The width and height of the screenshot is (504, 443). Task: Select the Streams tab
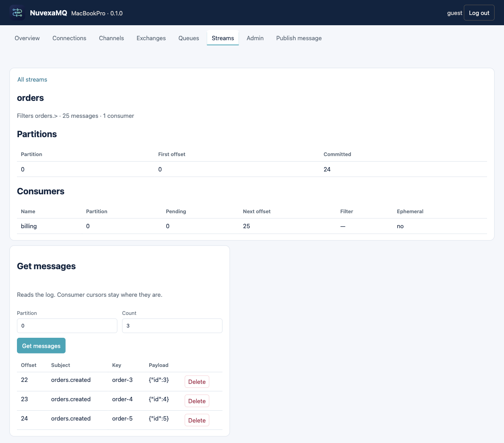(x=223, y=38)
